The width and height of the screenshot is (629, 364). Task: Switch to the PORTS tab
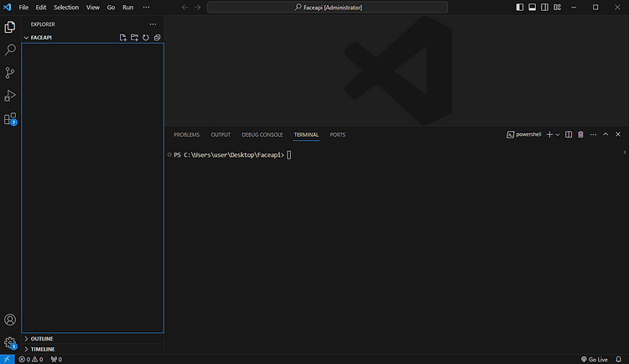pos(337,134)
